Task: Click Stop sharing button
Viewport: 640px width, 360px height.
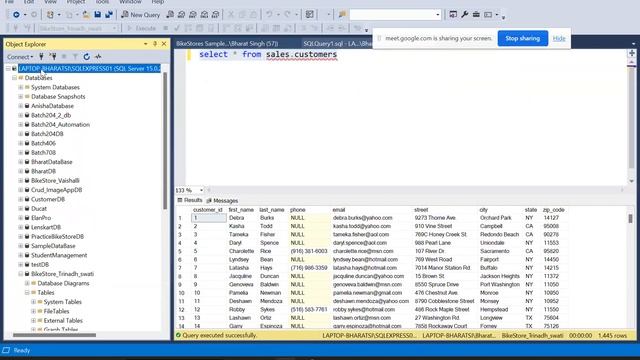Action: [x=522, y=38]
